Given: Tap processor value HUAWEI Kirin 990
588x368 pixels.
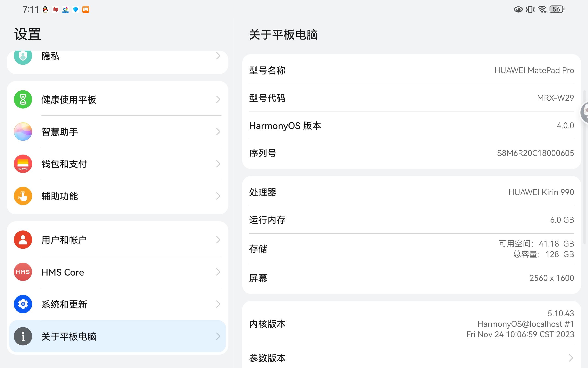Looking at the screenshot, I should tap(541, 192).
